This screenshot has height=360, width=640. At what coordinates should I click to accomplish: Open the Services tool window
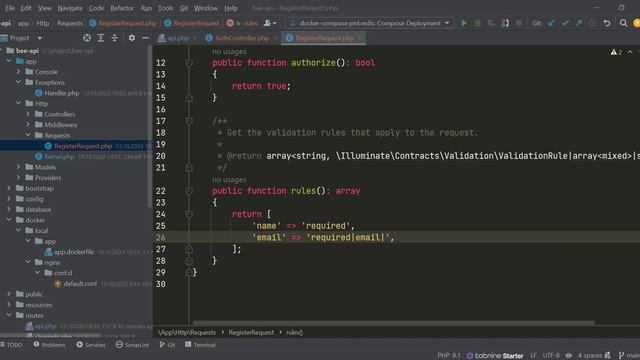tap(91, 345)
